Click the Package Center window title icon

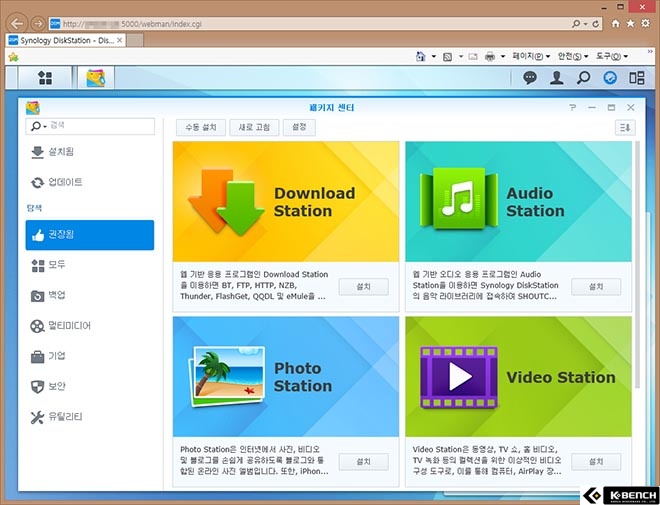[x=32, y=108]
